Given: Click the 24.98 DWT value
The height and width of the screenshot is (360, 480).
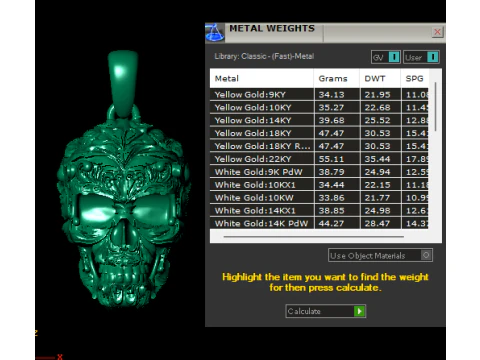Looking at the screenshot, I should pos(377,211).
